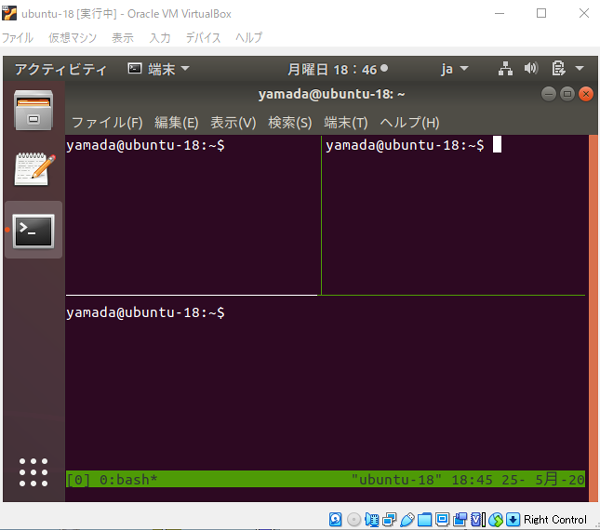This screenshot has width=600, height=530.
Task: Open VirtualBox デバイス menu
Action: (203, 38)
